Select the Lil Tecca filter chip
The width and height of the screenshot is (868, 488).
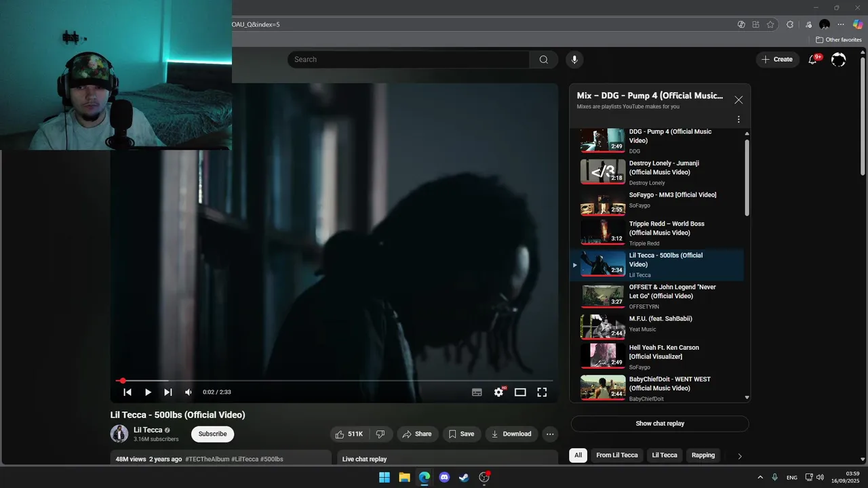click(665, 455)
